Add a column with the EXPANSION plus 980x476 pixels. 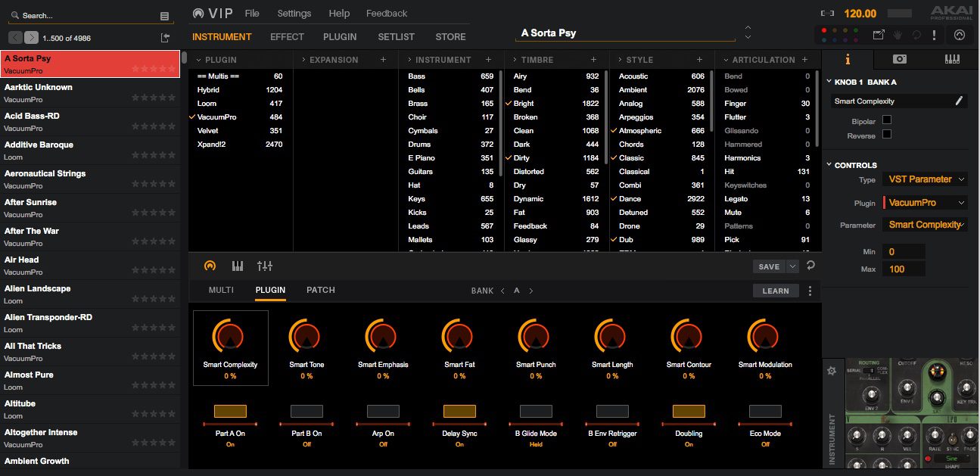point(383,59)
